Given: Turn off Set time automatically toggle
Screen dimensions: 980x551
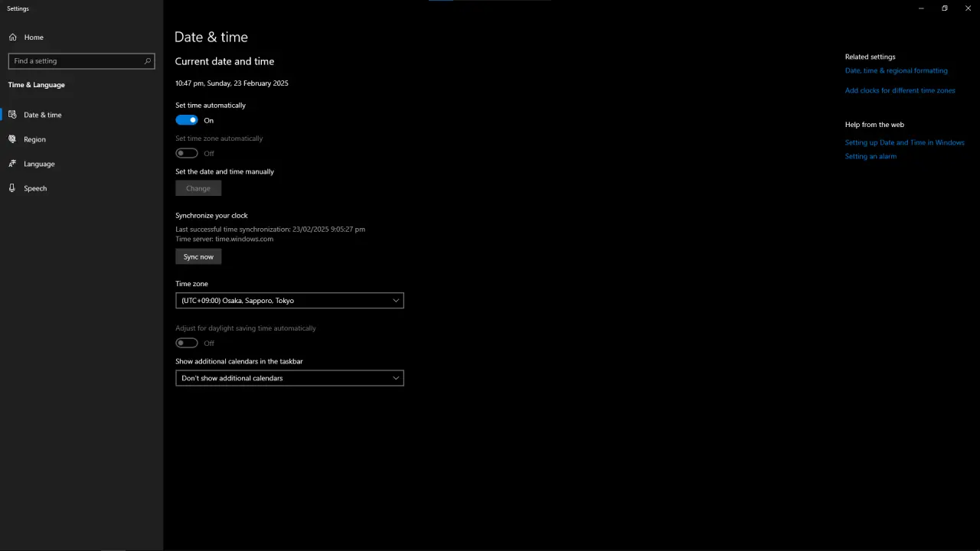Looking at the screenshot, I should click(x=187, y=120).
